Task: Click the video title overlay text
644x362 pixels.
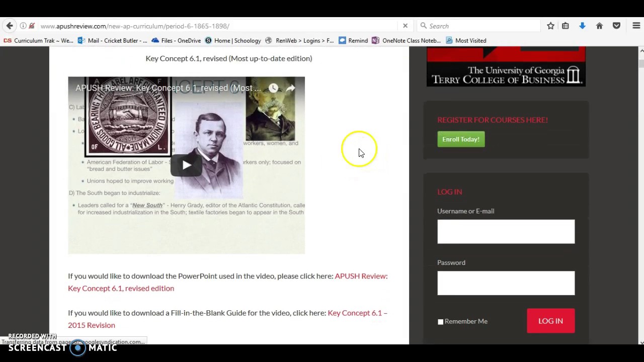Action: click(168, 88)
